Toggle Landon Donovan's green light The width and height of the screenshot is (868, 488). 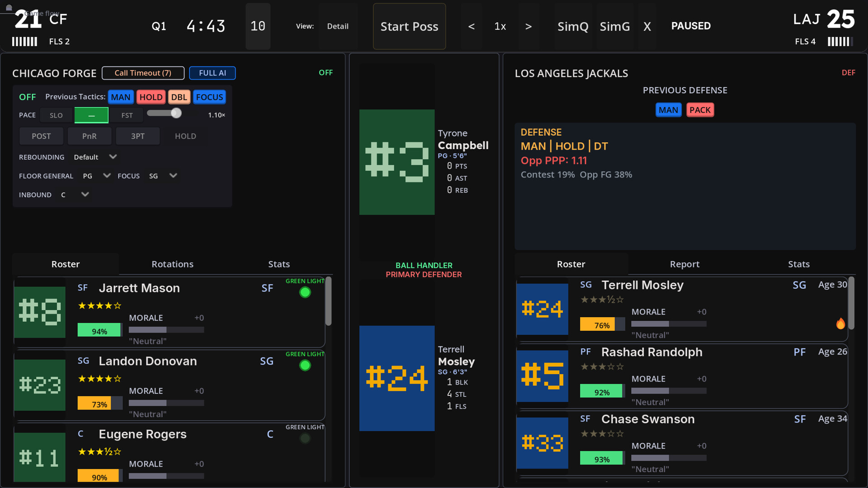305,366
